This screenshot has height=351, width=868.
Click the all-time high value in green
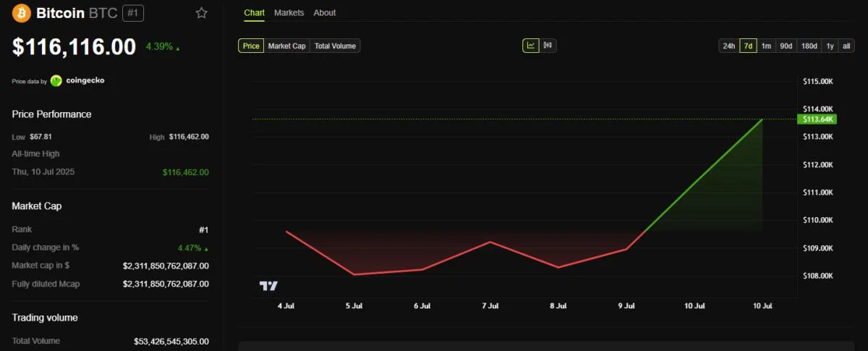(x=186, y=172)
